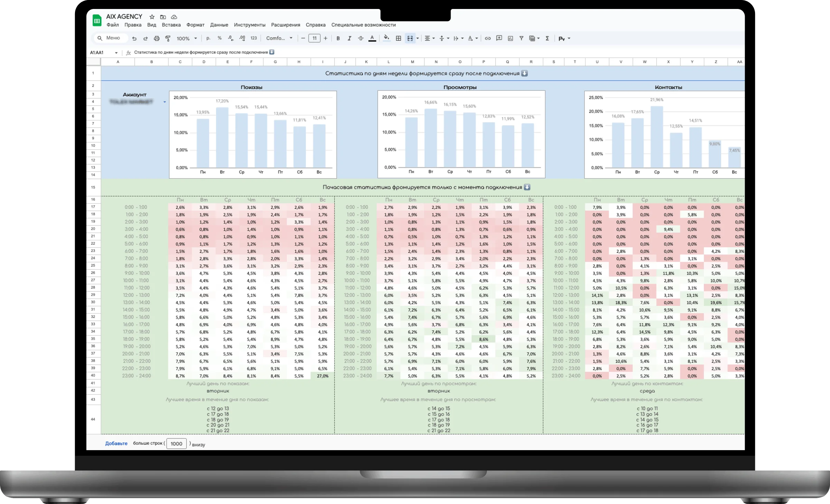Click the 1000 rows input field
The image size is (830, 504).
176,444
